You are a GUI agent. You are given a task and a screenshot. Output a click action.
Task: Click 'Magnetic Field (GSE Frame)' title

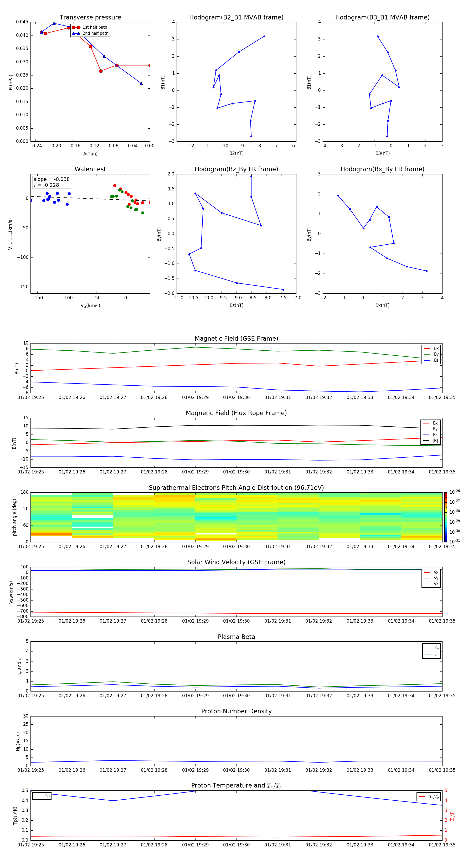pos(236,339)
